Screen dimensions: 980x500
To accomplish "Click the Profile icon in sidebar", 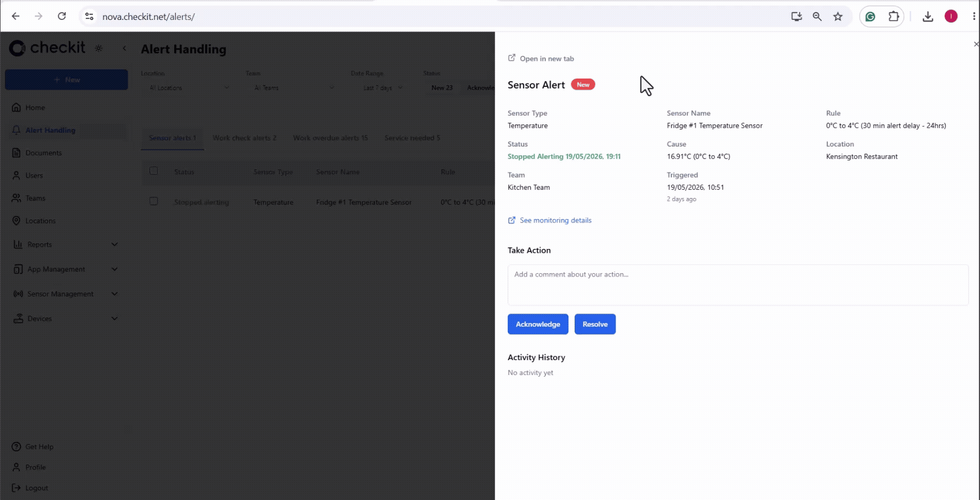I will pyautogui.click(x=17, y=467).
